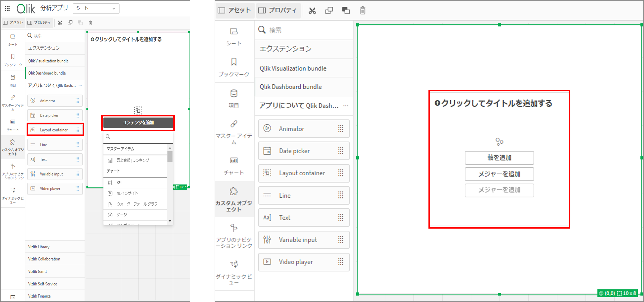The height and width of the screenshot is (302, 644).
Task: Expand Vizlib Gantt extension group
Action: [55, 271]
